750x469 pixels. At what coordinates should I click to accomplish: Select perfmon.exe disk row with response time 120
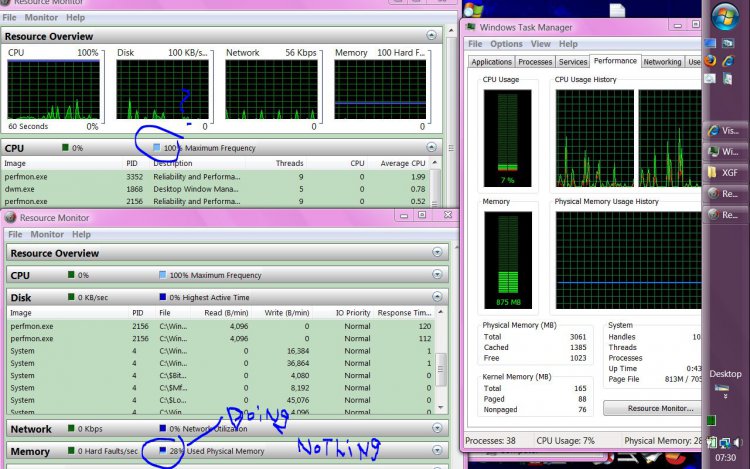pyautogui.click(x=221, y=326)
